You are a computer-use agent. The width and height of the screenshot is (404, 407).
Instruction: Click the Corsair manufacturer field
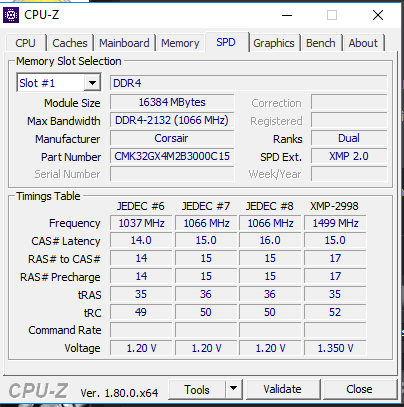click(x=172, y=138)
